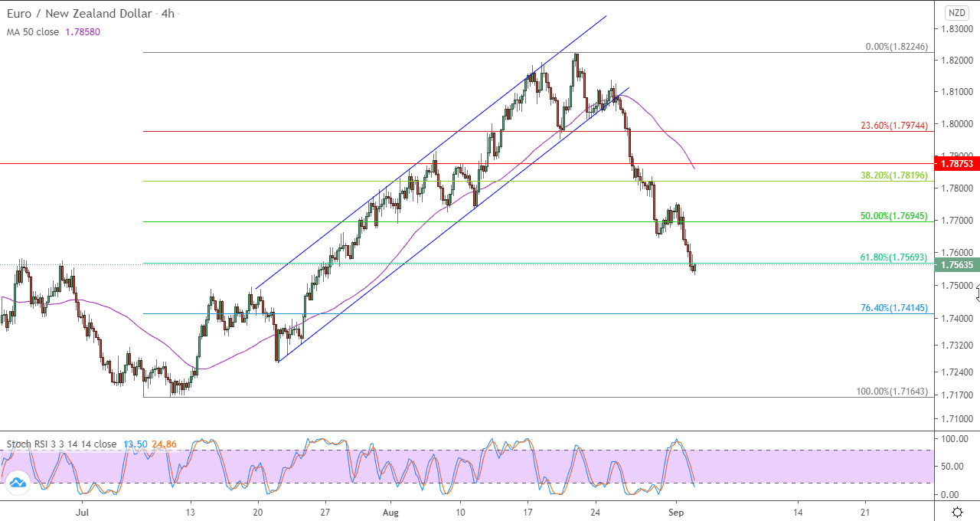Click the 100.00 Stoch RSI scale value
980x521 pixels.
(x=954, y=439)
